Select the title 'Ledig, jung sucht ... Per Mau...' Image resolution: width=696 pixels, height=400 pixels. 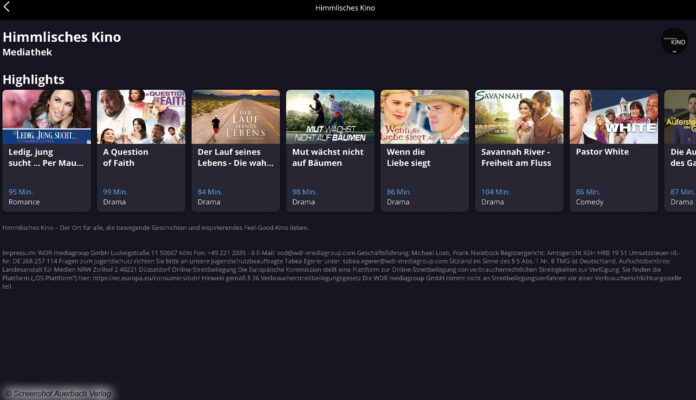pyautogui.click(x=46, y=157)
